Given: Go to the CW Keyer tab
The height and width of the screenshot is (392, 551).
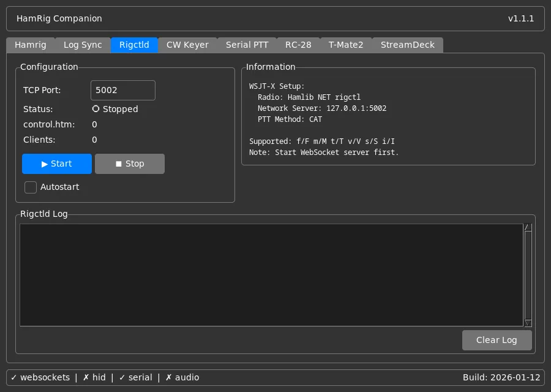Looking at the screenshot, I should click(187, 45).
